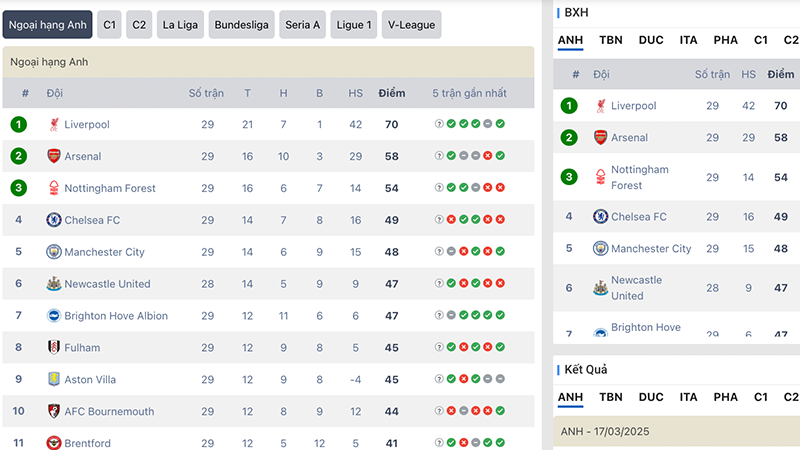Click the Aston Villa crest
This screenshot has height=450, width=800.
tap(54, 379)
